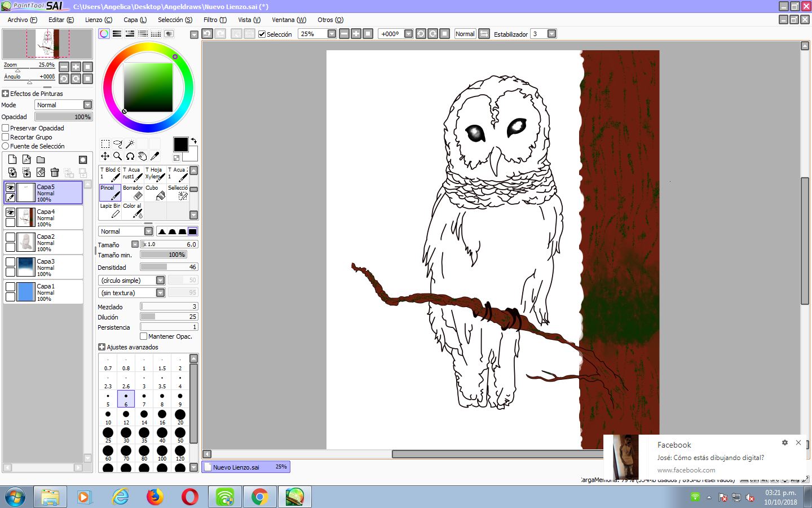Viewport: 812px width, 508px height.
Task: Open the Editar menu
Action: (x=61, y=20)
